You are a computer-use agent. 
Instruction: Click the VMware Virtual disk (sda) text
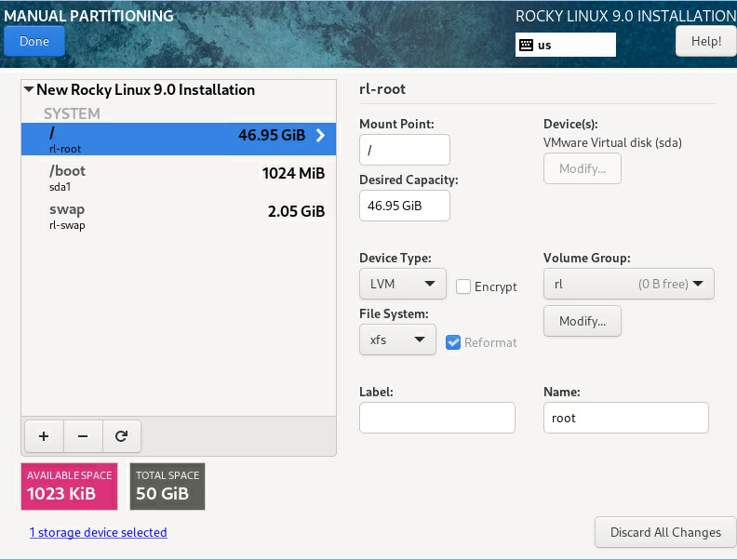[612, 143]
